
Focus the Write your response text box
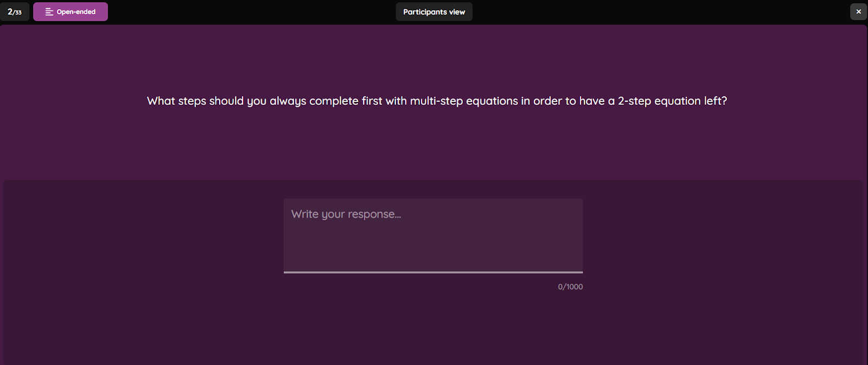coord(433,235)
